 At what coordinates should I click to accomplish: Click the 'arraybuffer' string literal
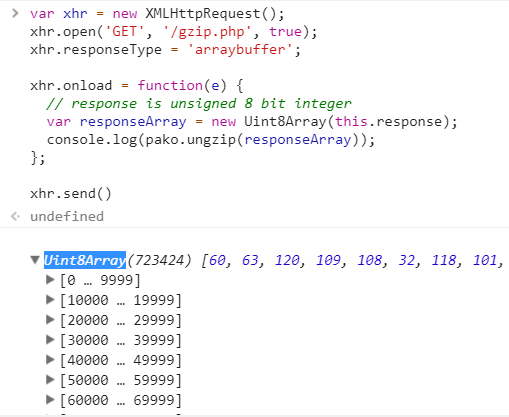tap(240, 50)
